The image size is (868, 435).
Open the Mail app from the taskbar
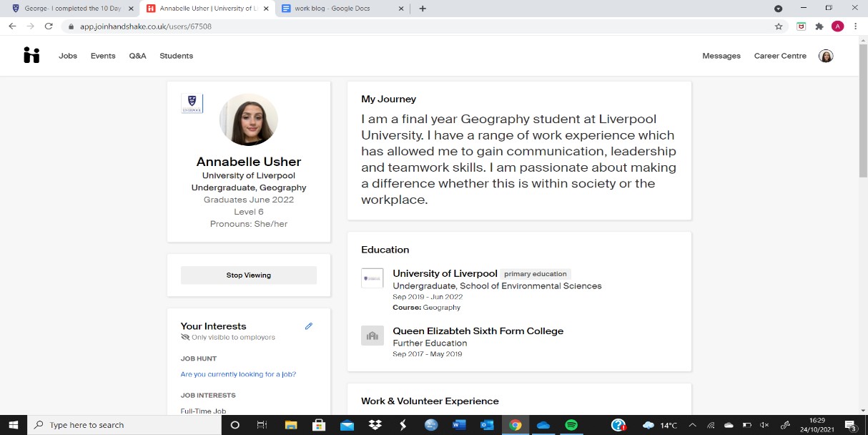pyautogui.click(x=347, y=425)
